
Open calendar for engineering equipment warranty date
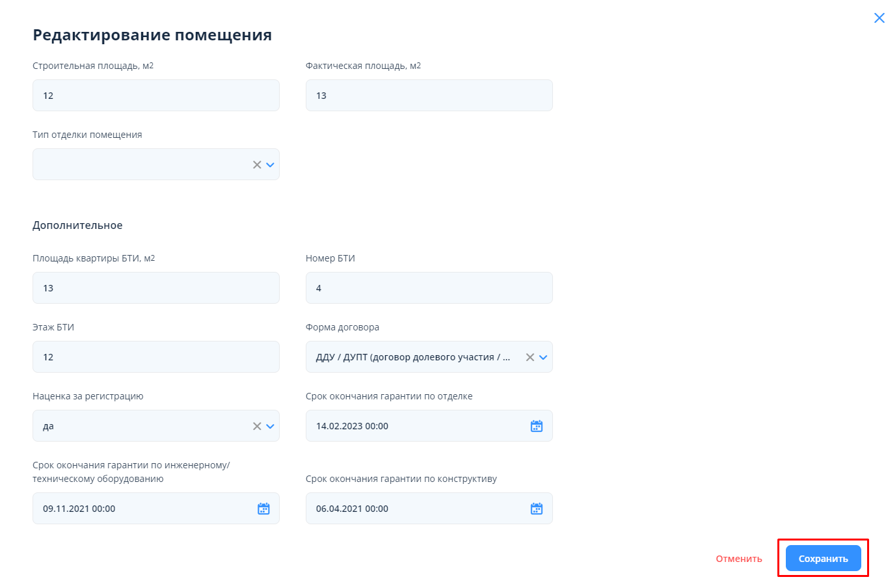pyautogui.click(x=263, y=509)
